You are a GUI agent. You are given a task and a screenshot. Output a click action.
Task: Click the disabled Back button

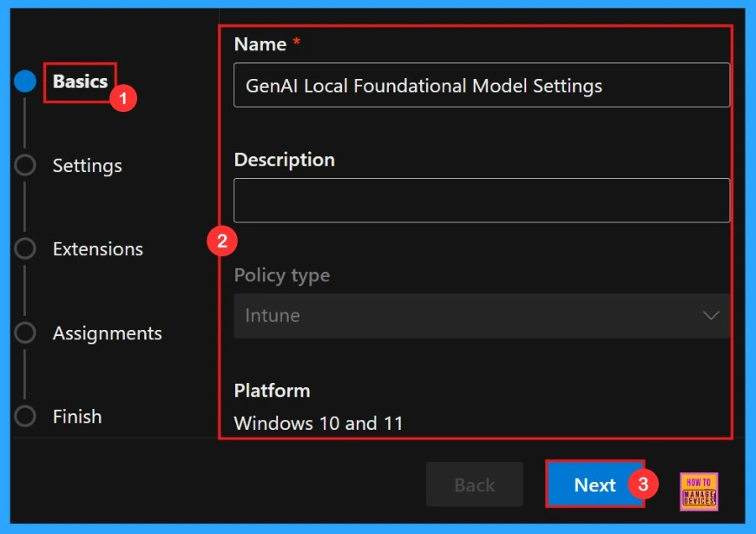click(475, 485)
